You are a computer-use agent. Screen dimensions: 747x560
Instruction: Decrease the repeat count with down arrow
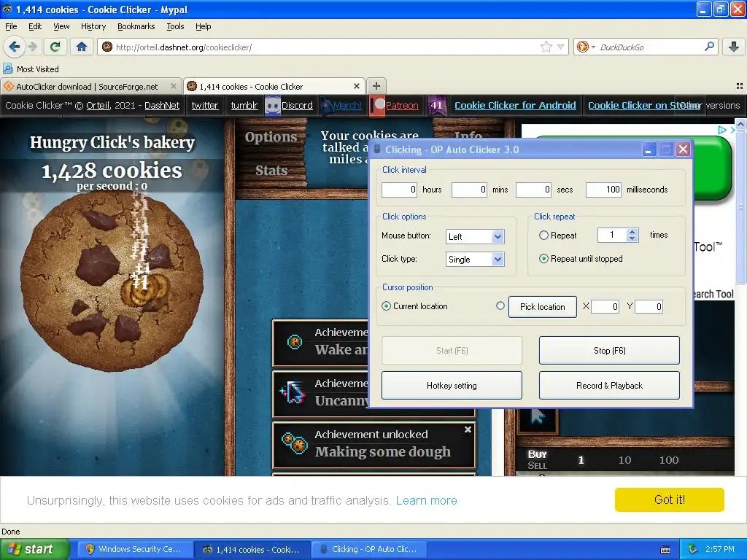coord(632,238)
